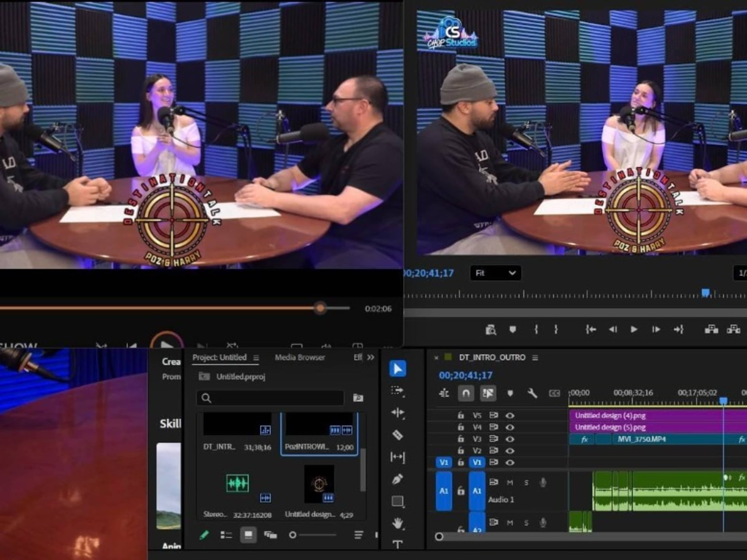Click Mark In bracket button
The width and height of the screenshot is (747, 560).
click(x=536, y=329)
